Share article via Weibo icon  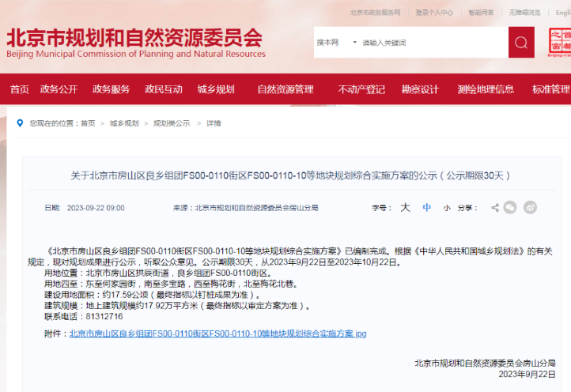(530, 207)
